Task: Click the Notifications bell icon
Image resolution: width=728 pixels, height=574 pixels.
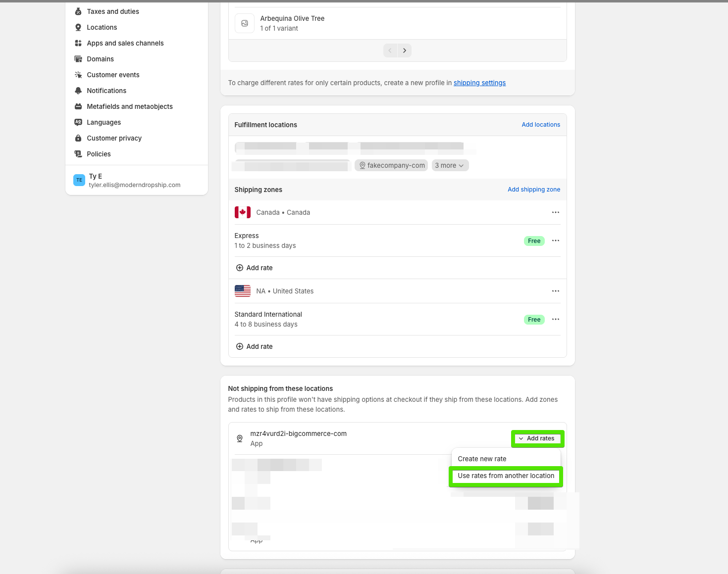Action: coord(78,91)
